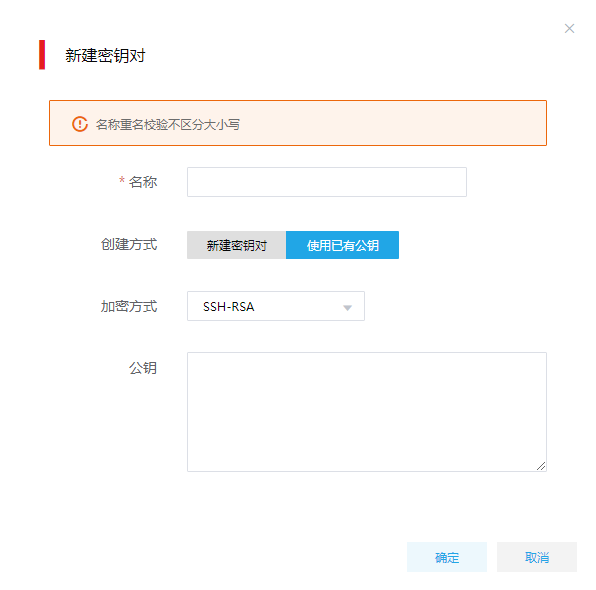Click the red required asterisk by 名称
Screen dimensions: 596x590
pyautogui.click(x=122, y=180)
